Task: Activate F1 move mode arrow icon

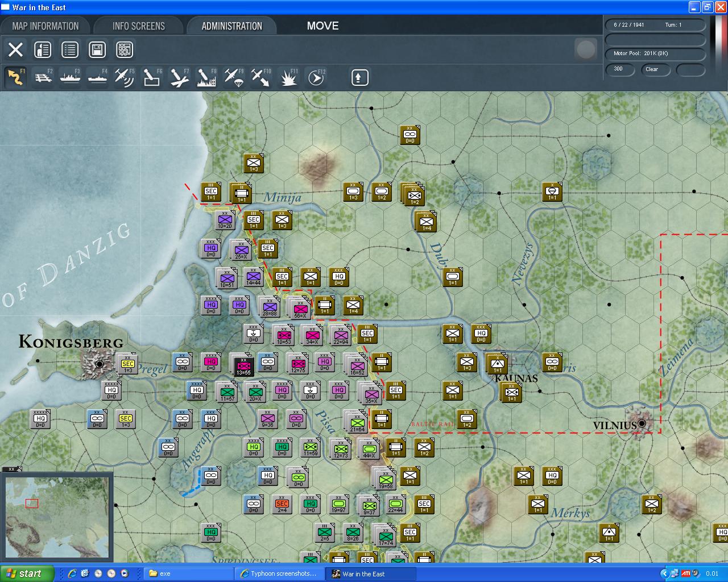Action: pyautogui.click(x=15, y=77)
